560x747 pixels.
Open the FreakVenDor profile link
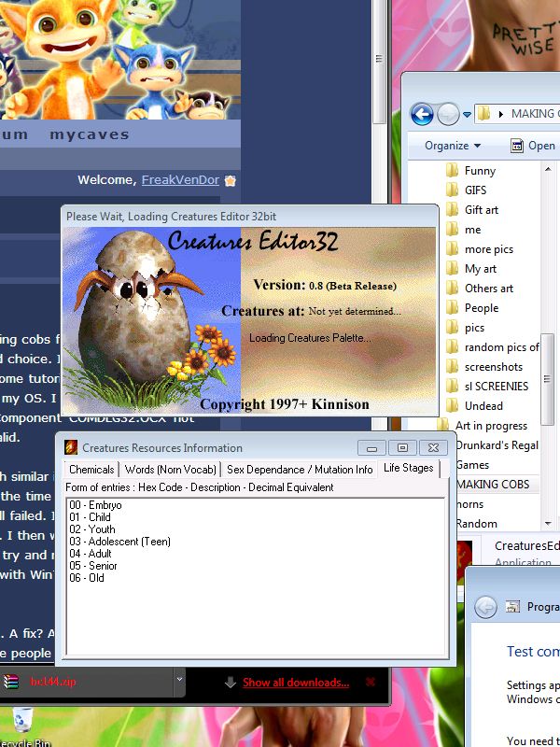click(x=181, y=180)
